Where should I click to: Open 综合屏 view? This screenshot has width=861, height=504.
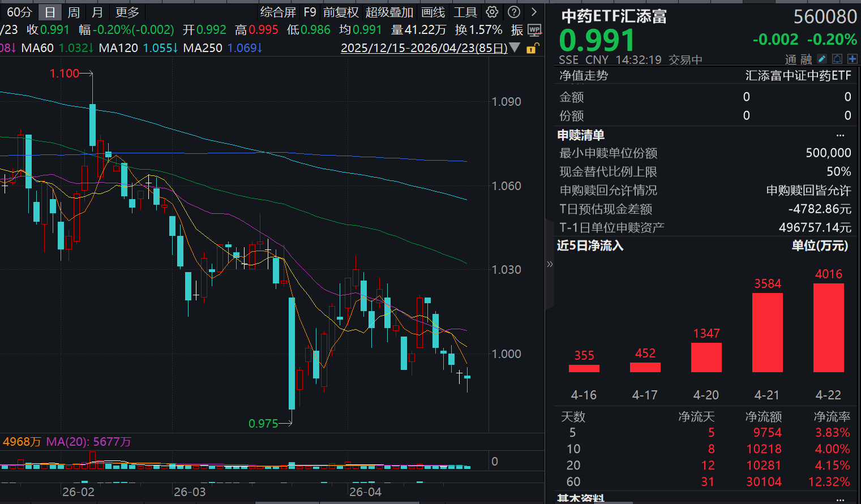(x=278, y=12)
